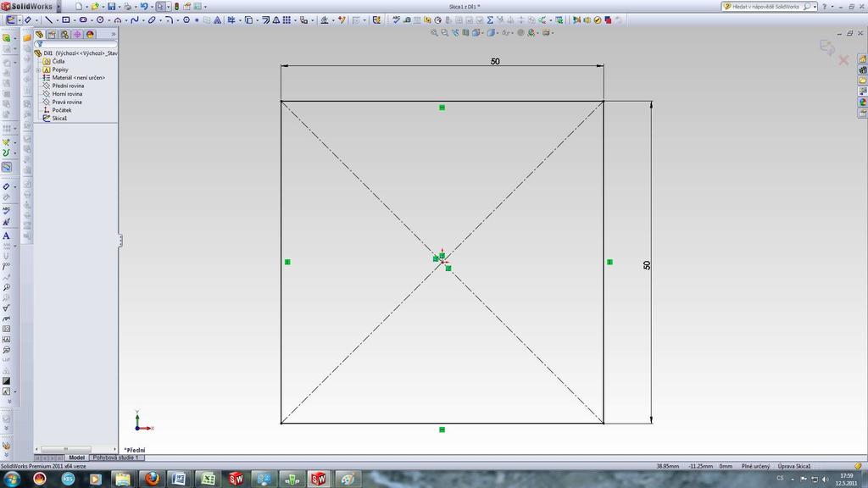
Task: Switch to the Pohybová studie 1 tab
Action: [115, 457]
